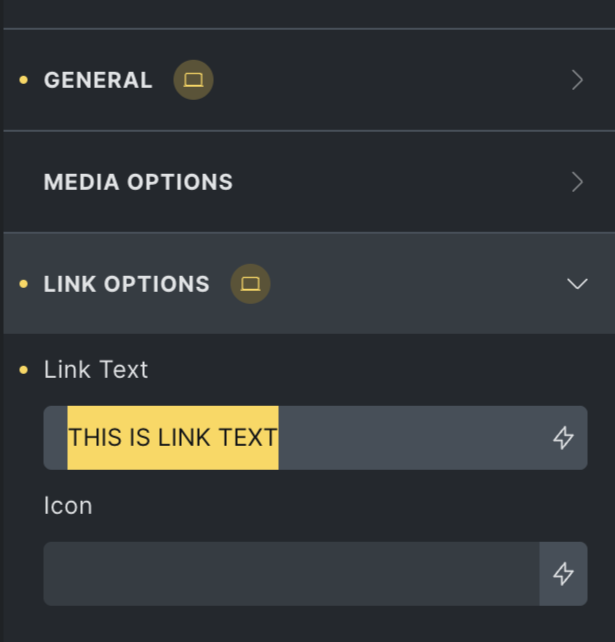The image size is (615, 642).
Task: Expand the GENERAL section with its chevron
Action: point(577,80)
